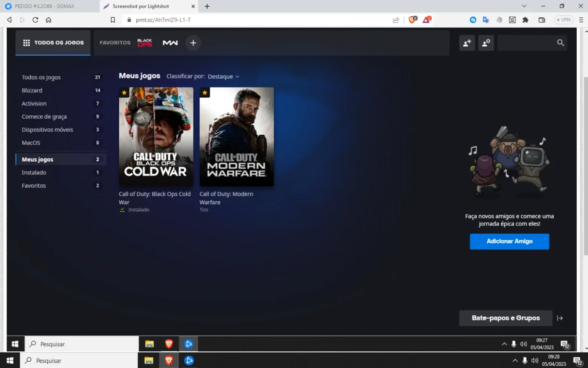
Task: Filter games by Activision in the sidebar
Action: click(x=61, y=104)
